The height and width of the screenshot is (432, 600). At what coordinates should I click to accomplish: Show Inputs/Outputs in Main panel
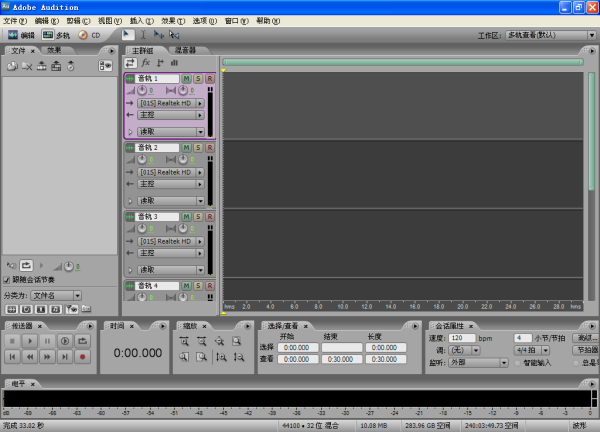130,63
